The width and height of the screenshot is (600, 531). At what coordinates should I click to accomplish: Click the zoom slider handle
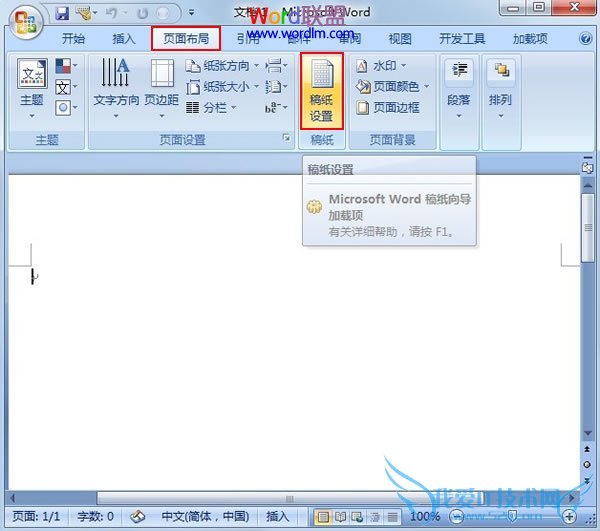[x=513, y=517]
